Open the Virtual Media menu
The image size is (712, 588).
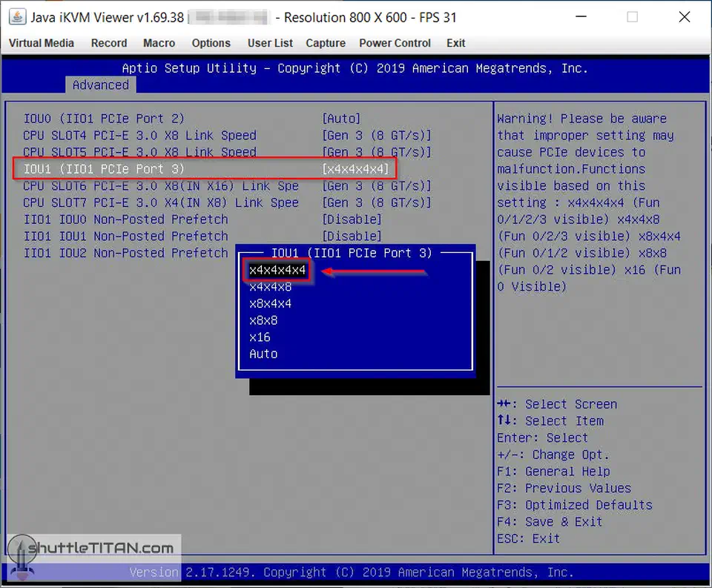41,43
